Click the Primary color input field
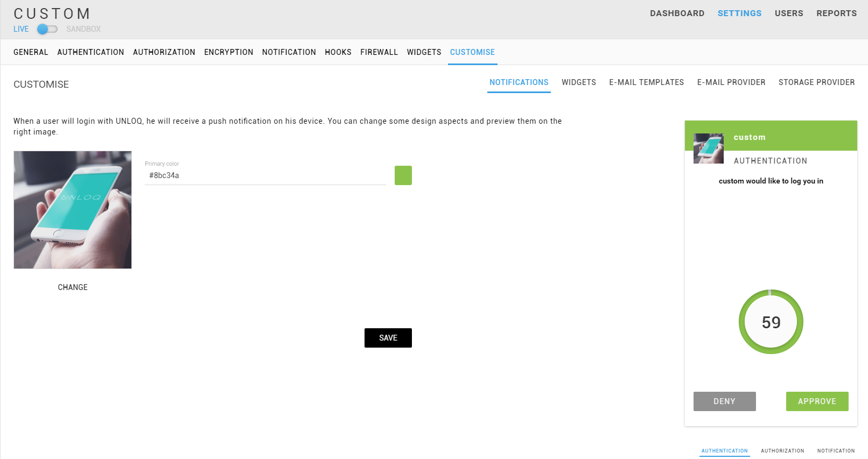 click(x=265, y=175)
